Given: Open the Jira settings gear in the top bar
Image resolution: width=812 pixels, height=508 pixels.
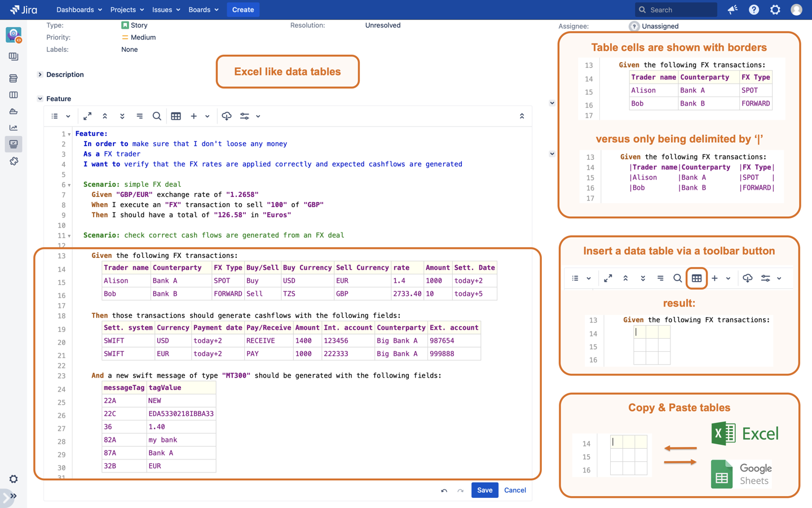Looking at the screenshot, I should click(x=775, y=10).
